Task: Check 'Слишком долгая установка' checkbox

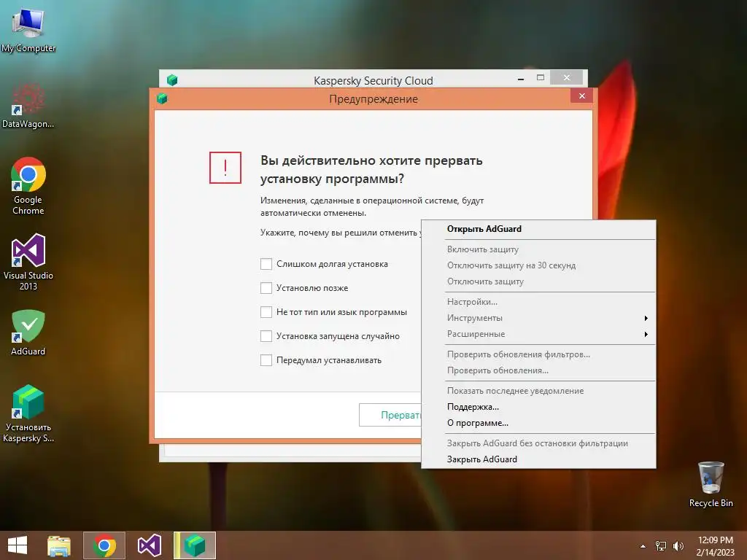Action: coord(266,264)
